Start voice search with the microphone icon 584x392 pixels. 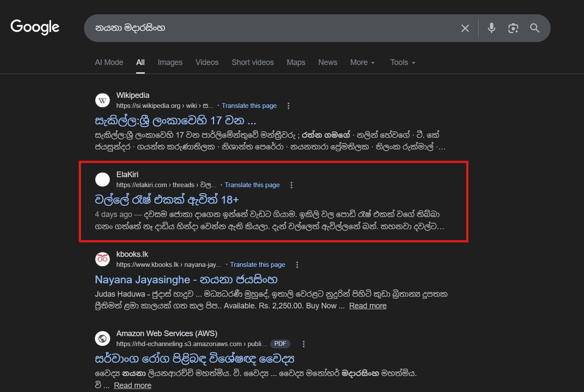491,28
